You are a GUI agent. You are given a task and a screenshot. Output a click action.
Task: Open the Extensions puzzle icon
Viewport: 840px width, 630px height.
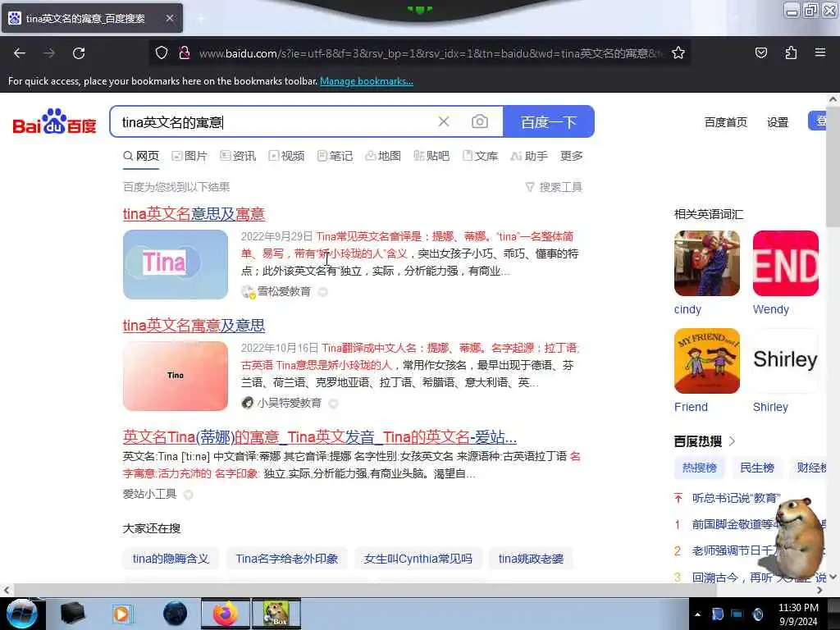click(x=791, y=52)
